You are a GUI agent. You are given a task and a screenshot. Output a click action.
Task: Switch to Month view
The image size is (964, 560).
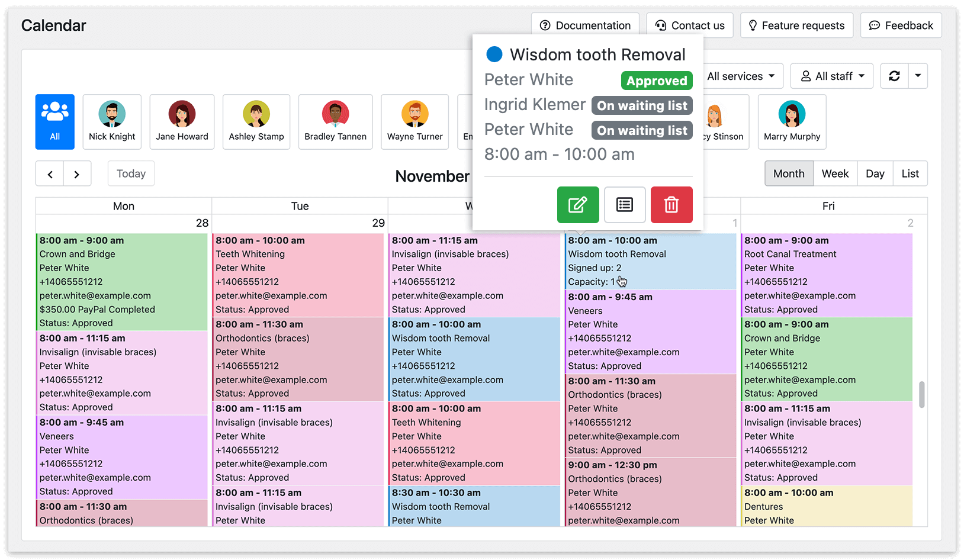pos(789,173)
